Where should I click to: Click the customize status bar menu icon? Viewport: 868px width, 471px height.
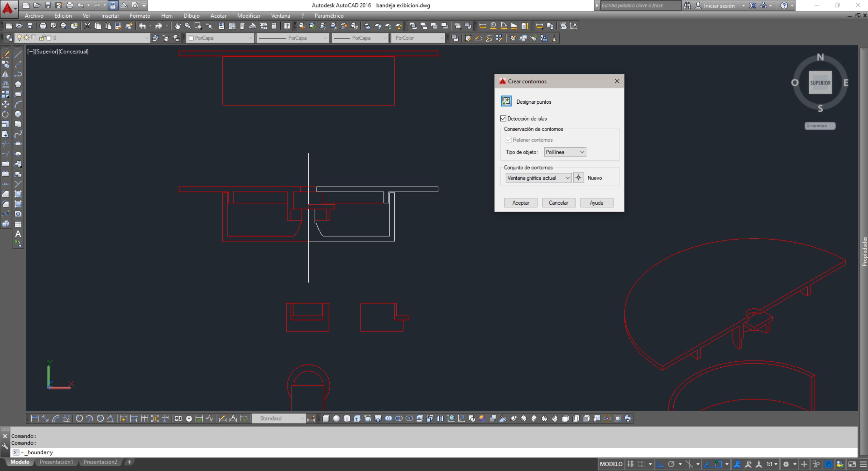[x=863, y=464]
